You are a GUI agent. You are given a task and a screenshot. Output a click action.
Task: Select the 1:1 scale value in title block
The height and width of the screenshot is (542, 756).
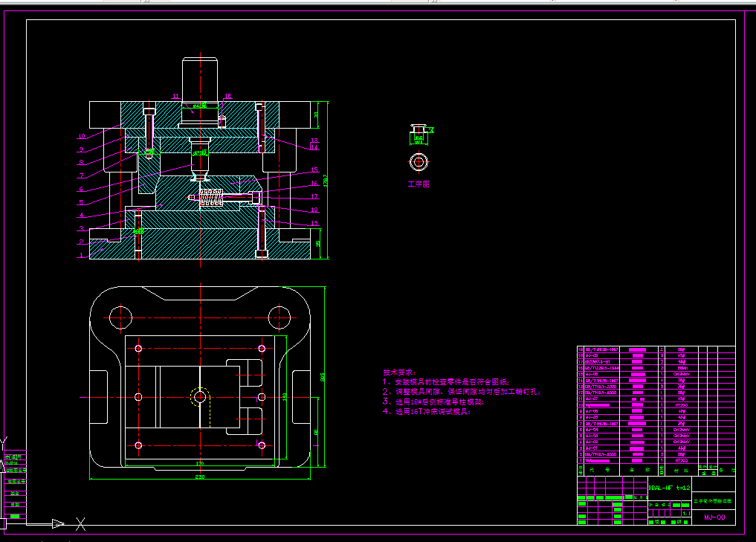[x=687, y=514]
